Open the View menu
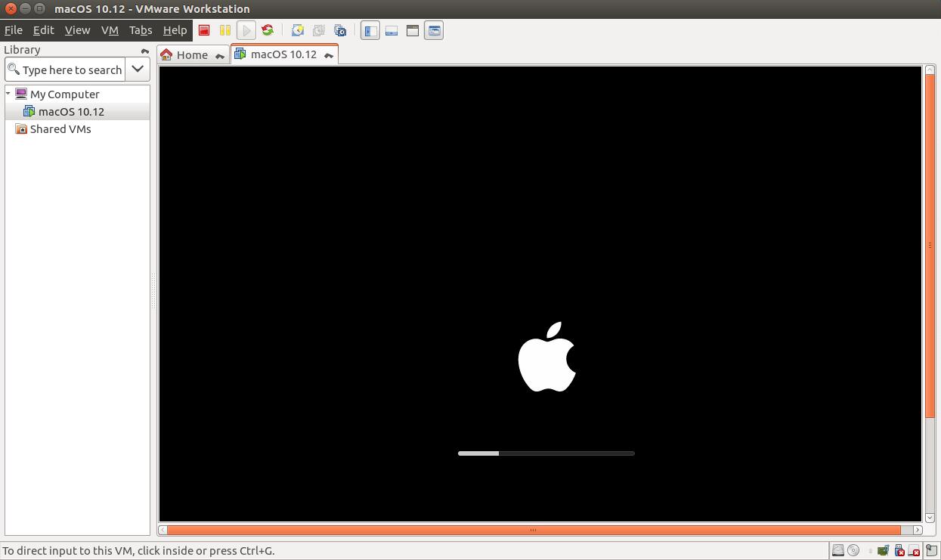 [x=77, y=30]
